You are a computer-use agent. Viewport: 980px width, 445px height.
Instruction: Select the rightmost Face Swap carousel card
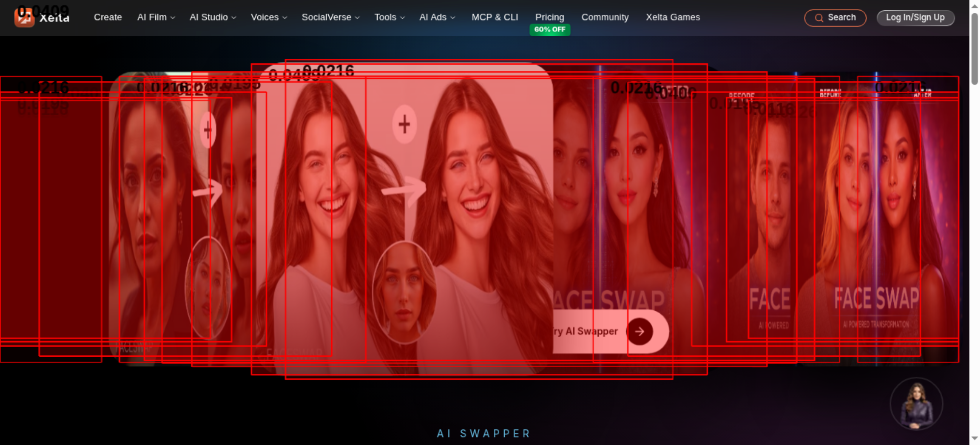(877, 218)
